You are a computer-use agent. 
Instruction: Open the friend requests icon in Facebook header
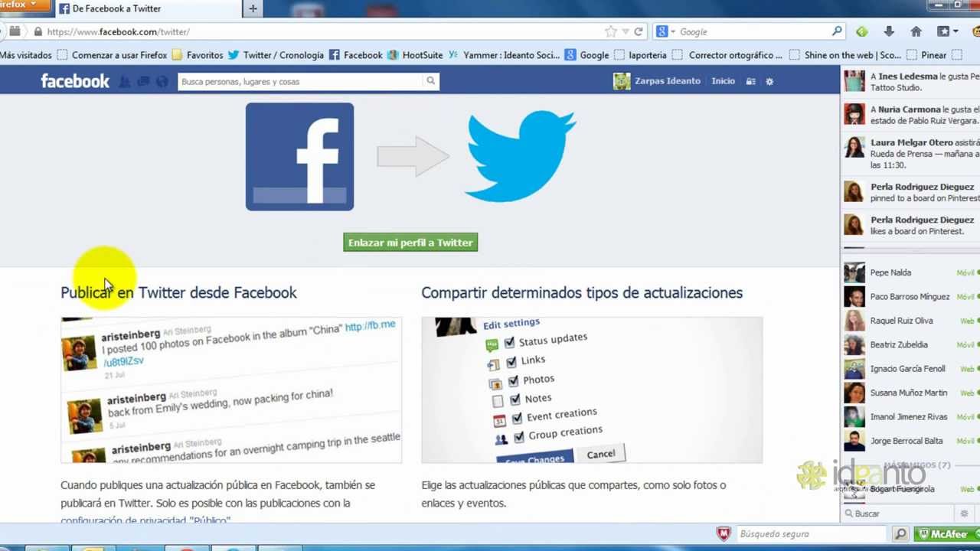click(x=125, y=81)
